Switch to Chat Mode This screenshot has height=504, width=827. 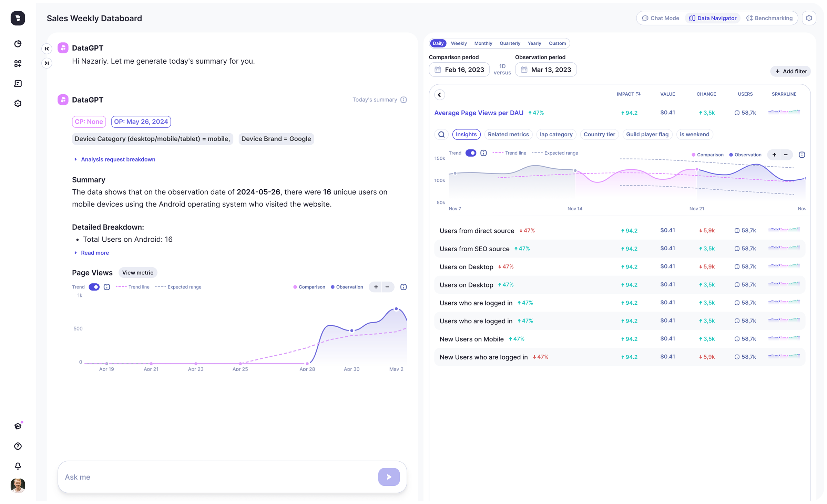(661, 18)
